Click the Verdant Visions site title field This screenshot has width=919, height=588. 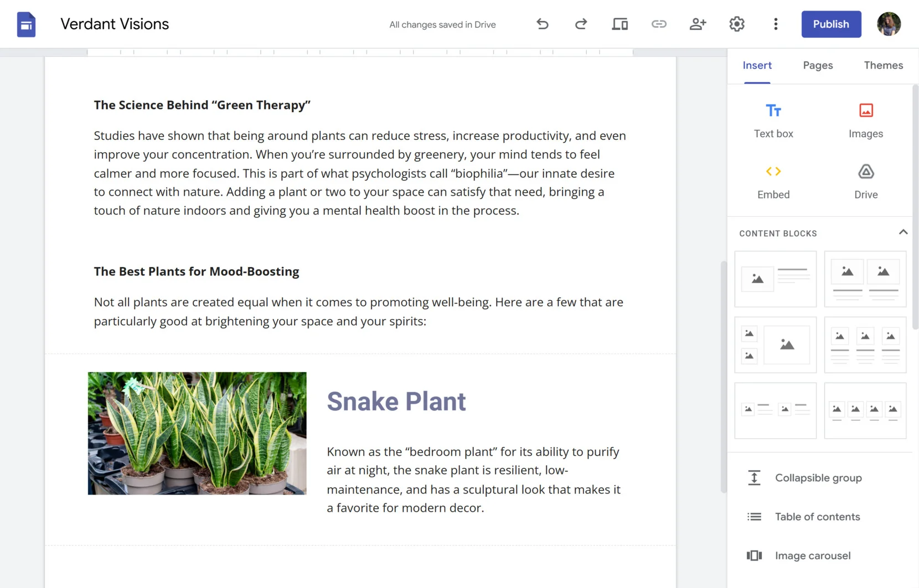tap(114, 24)
